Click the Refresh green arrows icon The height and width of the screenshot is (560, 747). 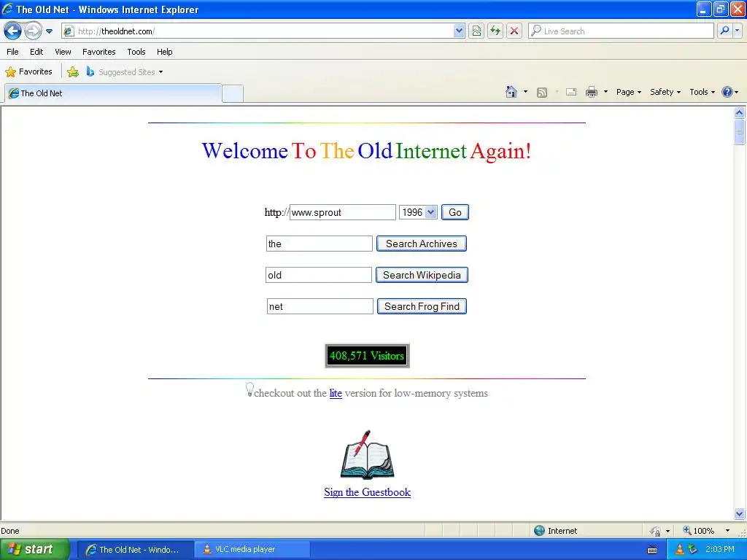[x=495, y=31]
